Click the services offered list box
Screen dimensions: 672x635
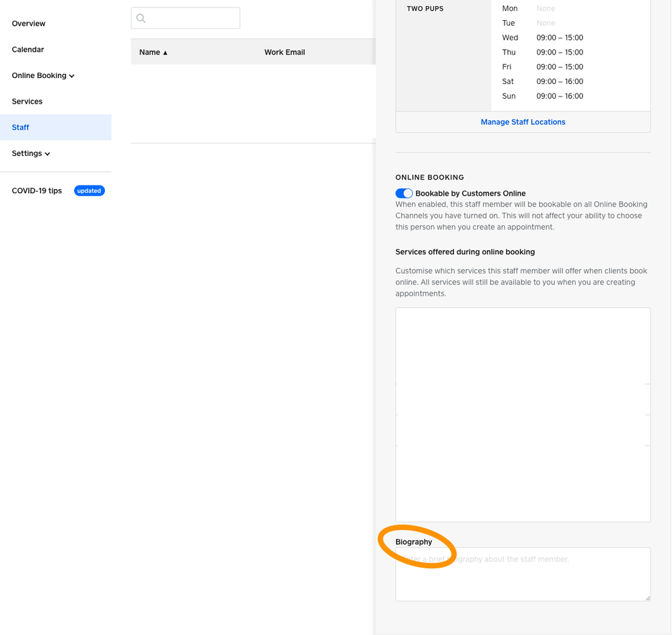click(x=523, y=414)
